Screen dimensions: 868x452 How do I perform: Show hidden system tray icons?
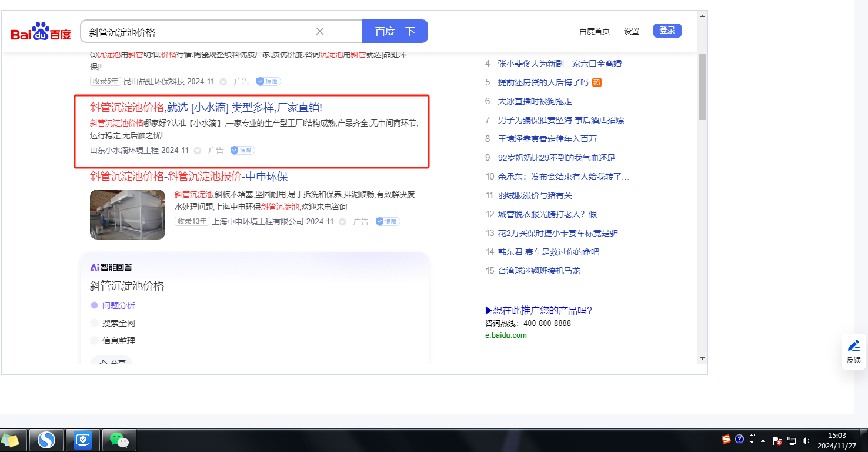[763, 440]
